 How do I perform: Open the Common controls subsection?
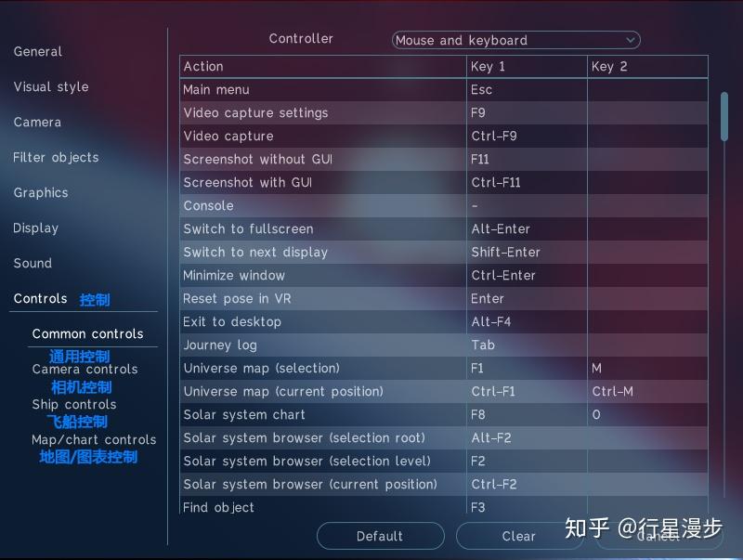89,333
